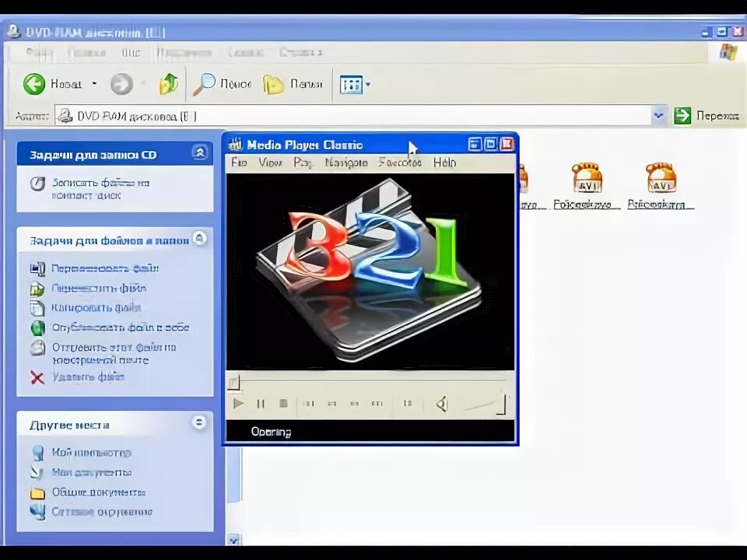The width and height of the screenshot is (747, 560).
Task: Click Stop button in Media Player Classic
Action: [283, 404]
